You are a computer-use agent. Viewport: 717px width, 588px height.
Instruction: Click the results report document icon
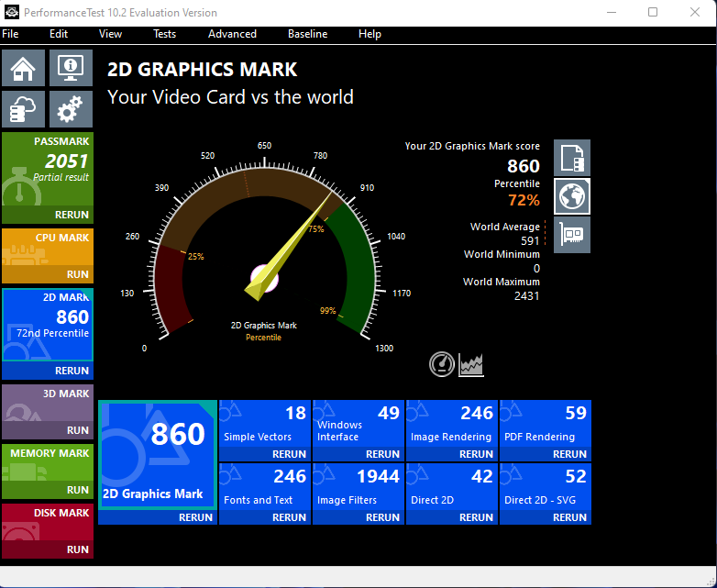[x=572, y=158]
